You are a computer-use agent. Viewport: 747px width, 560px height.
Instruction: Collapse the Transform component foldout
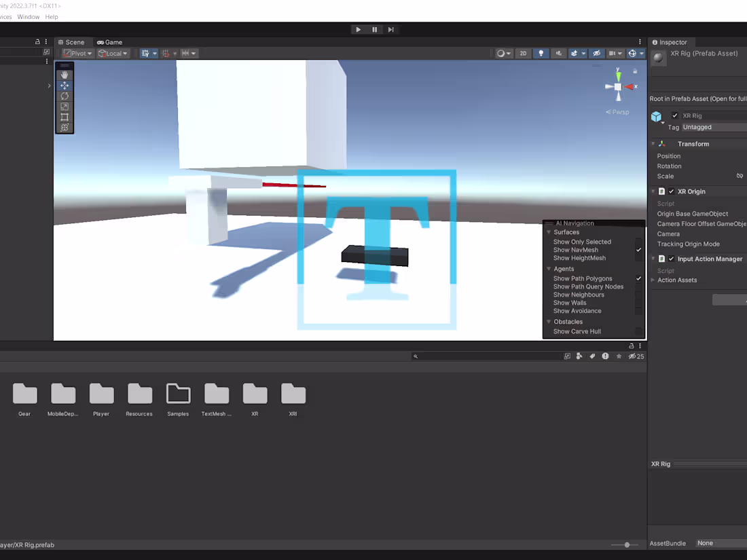click(x=653, y=144)
